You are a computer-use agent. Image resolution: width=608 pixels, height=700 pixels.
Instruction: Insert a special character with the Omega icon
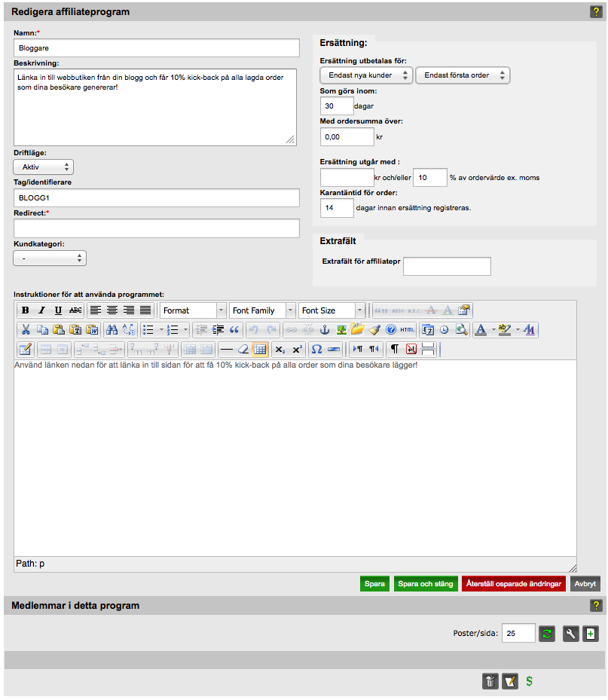point(316,350)
